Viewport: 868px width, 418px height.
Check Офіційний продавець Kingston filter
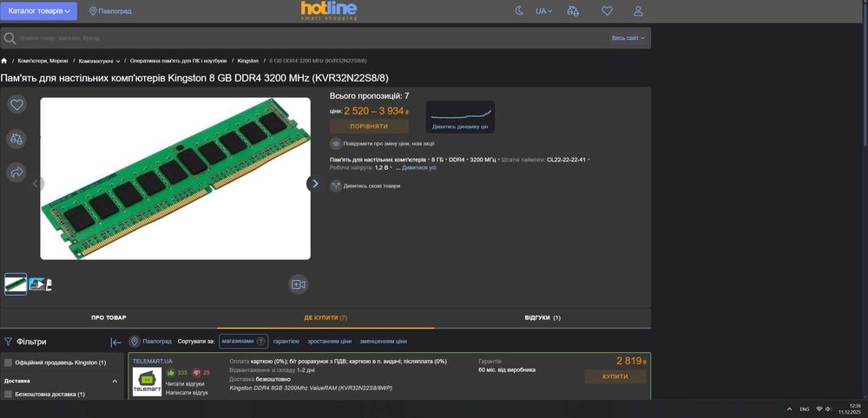[8, 362]
